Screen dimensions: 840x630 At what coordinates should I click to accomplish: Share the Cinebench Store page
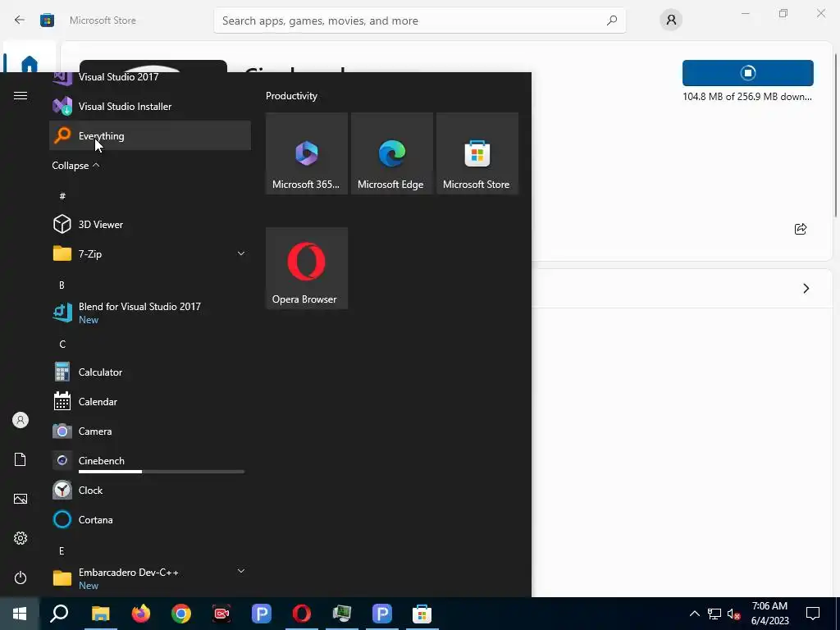(x=801, y=229)
